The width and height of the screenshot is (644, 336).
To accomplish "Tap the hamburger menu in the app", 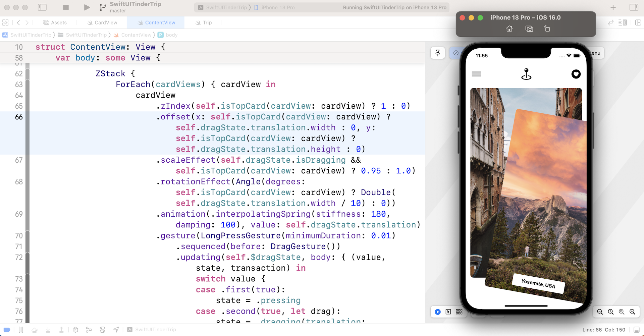I will (476, 74).
